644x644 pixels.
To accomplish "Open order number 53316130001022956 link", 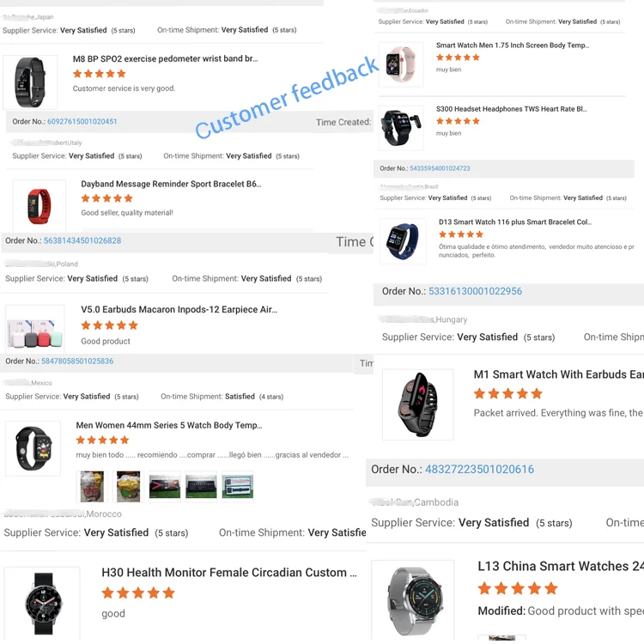I will click(475, 291).
